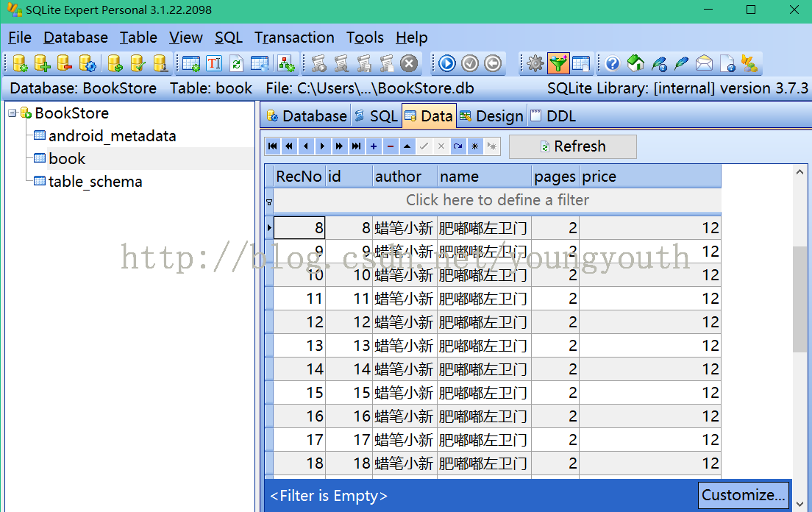Open the Table menu

pyautogui.click(x=138, y=38)
